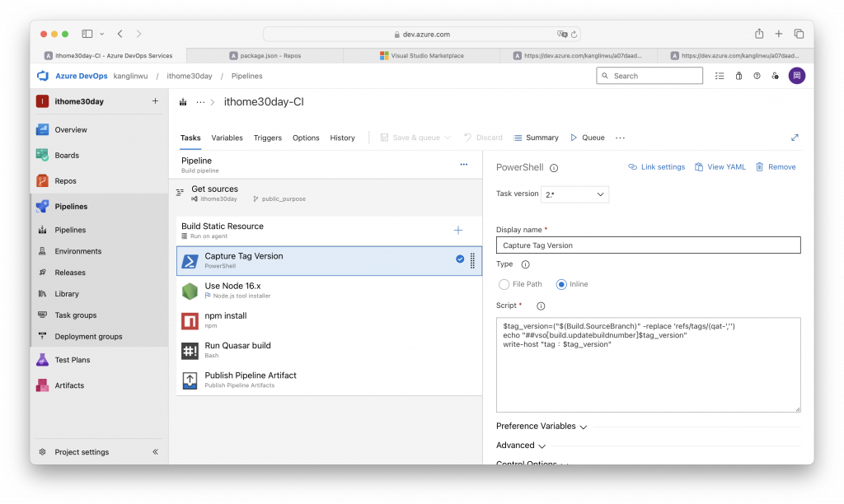Click kanglinwu breadcrumb link

tap(130, 76)
